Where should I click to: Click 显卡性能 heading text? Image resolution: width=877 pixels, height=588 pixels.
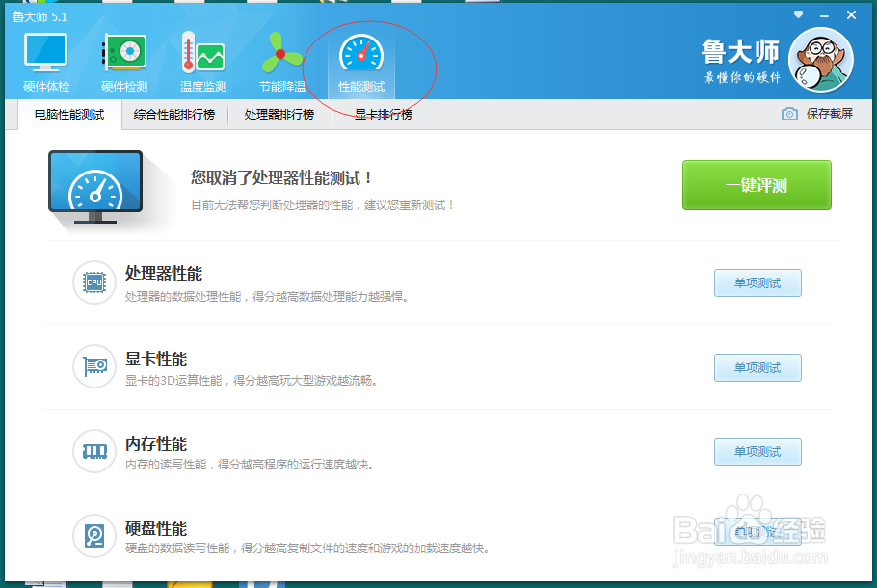click(156, 360)
